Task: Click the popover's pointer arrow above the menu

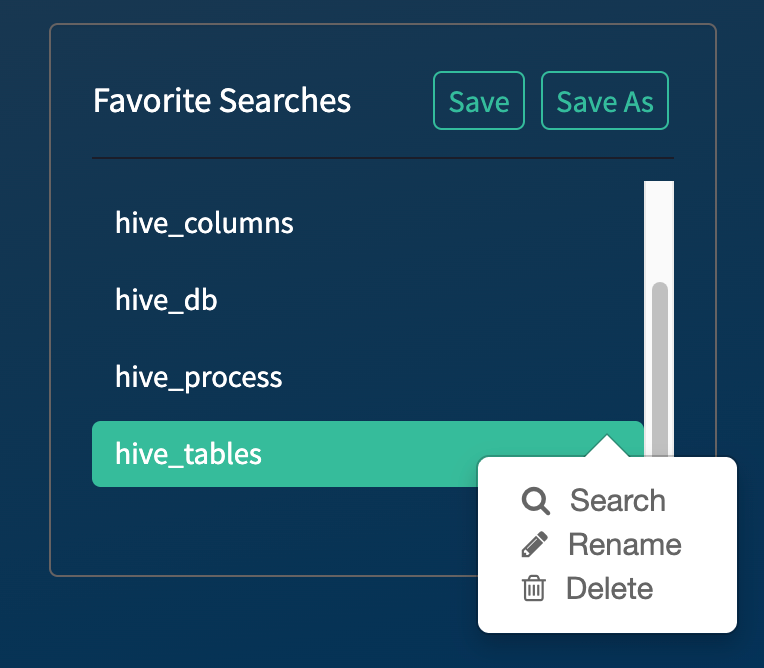Action: 605,446
